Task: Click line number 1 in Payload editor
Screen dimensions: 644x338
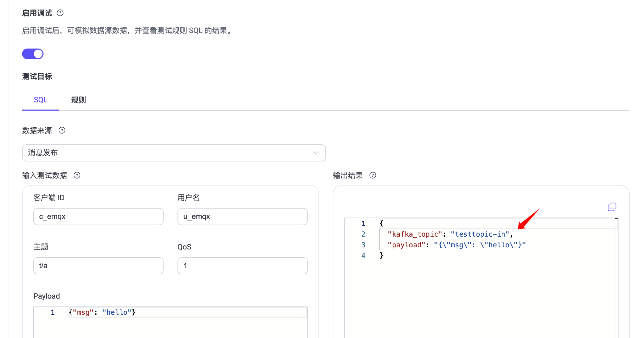Action: click(x=52, y=312)
